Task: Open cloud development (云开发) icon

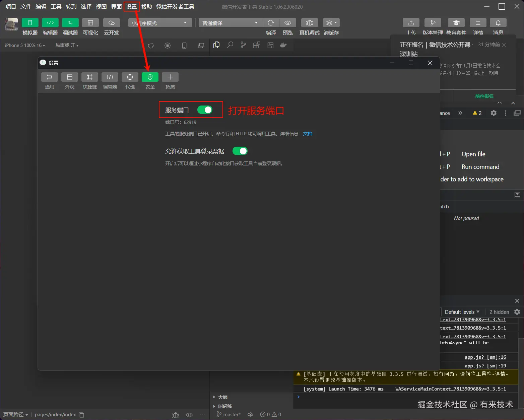Action: coord(112,22)
